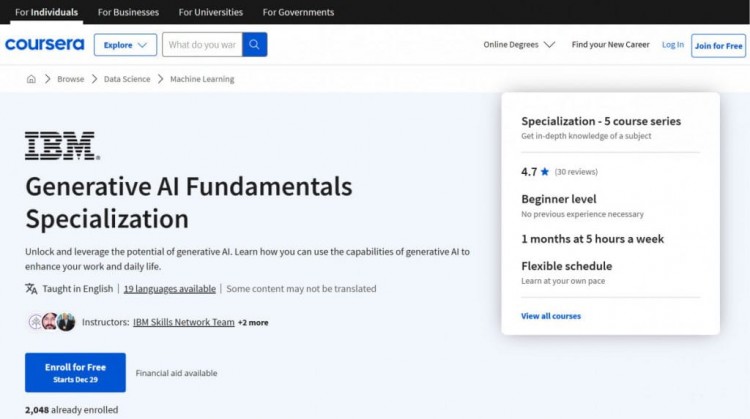Click the Taught in English text
This screenshot has width=750, height=419.
click(x=77, y=289)
